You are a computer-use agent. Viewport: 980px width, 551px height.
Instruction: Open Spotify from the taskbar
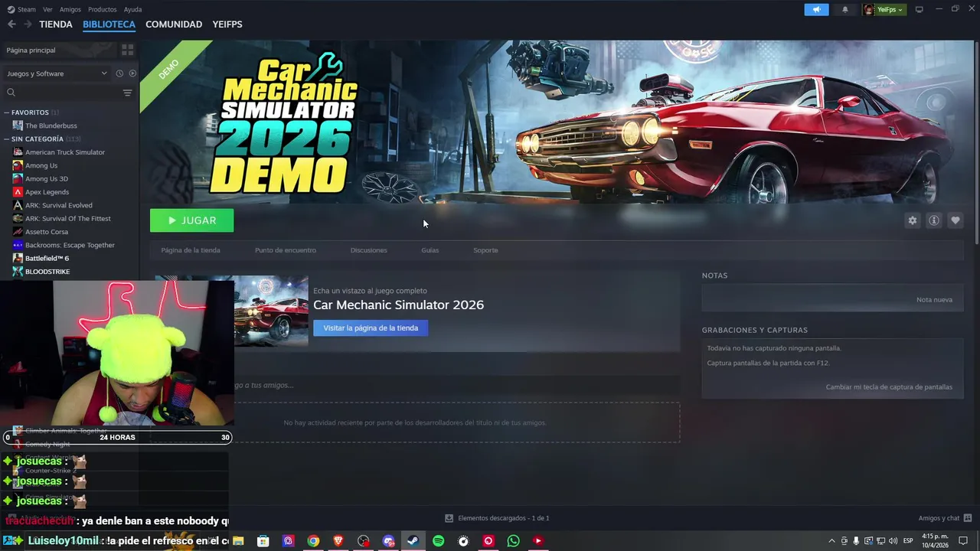438,541
